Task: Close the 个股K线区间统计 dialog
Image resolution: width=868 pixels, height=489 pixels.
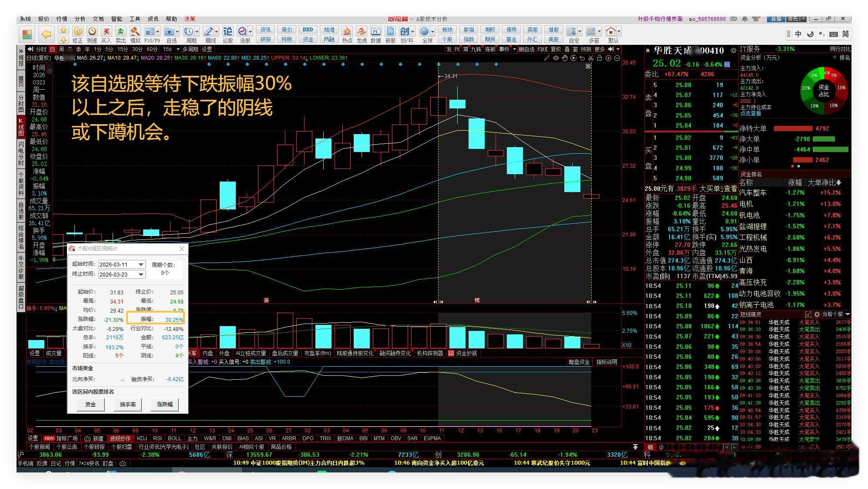Action: point(182,249)
